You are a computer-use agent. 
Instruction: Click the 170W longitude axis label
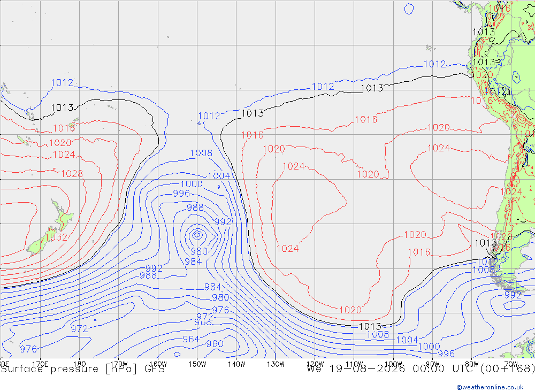pyautogui.click(x=119, y=364)
